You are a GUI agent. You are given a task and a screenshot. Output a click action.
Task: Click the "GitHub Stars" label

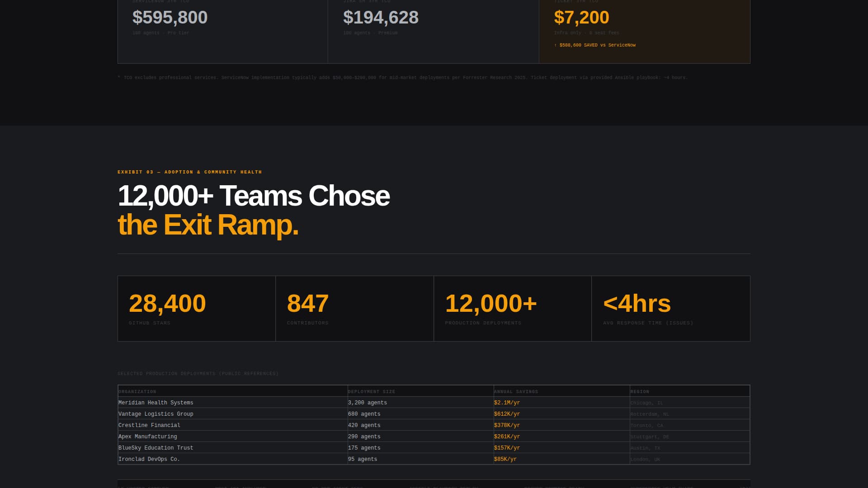pos(150,323)
